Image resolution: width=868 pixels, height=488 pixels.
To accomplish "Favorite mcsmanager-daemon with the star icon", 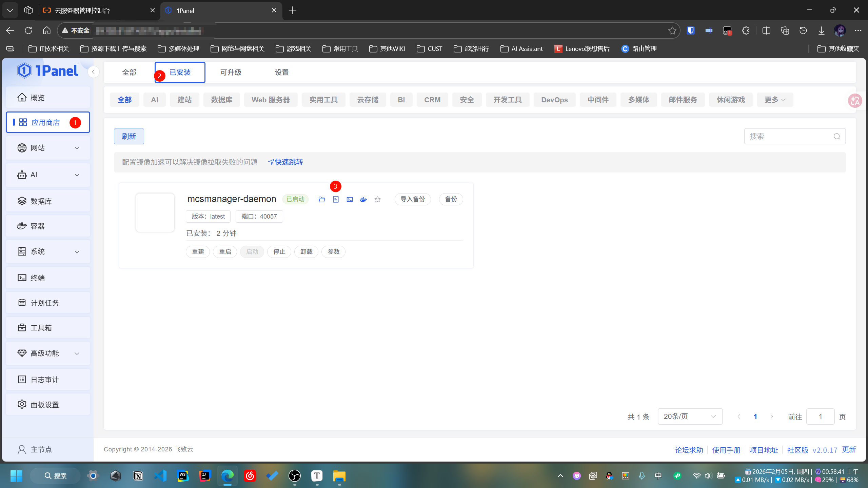I will (377, 200).
